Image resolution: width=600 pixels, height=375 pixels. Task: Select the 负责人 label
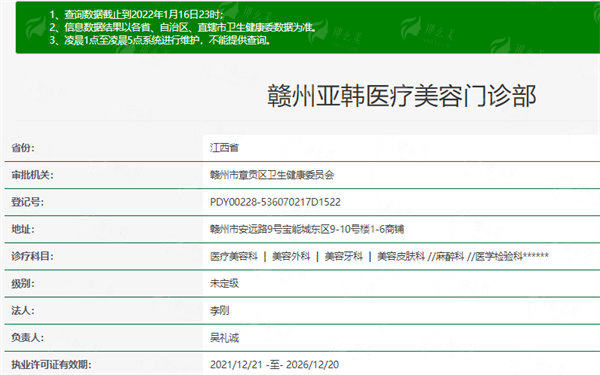[28, 338]
